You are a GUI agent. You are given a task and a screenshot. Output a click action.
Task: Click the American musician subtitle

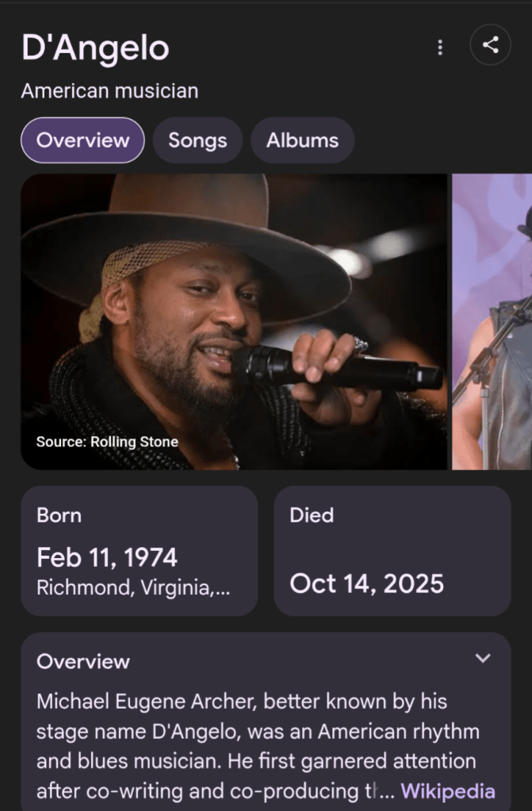point(109,91)
